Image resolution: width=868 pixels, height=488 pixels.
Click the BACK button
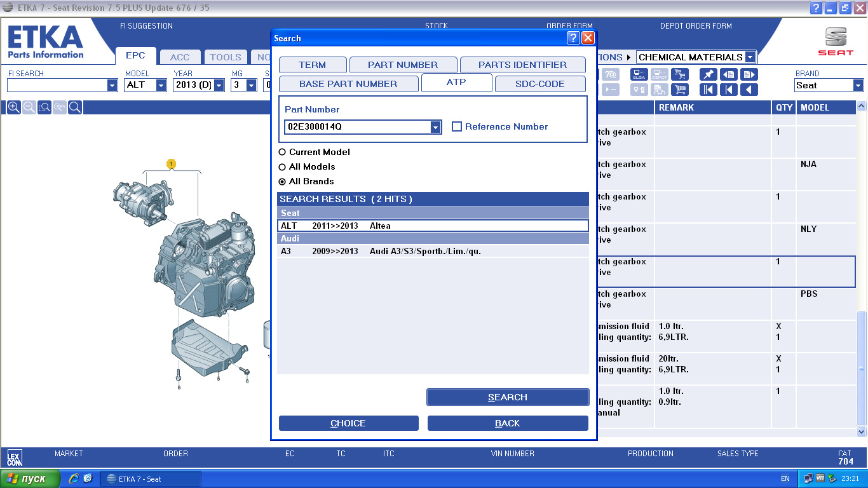pyautogui.click(x=508, y=423)
